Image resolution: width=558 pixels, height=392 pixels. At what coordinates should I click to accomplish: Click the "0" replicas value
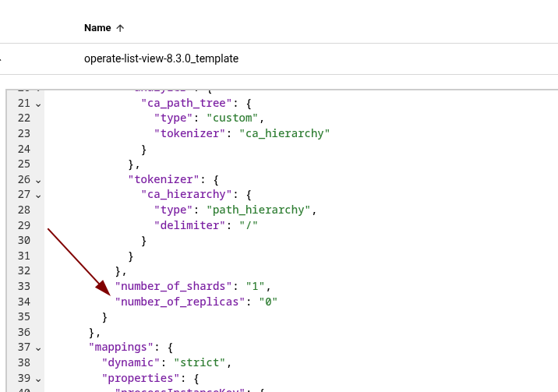(x=268, y=302)
